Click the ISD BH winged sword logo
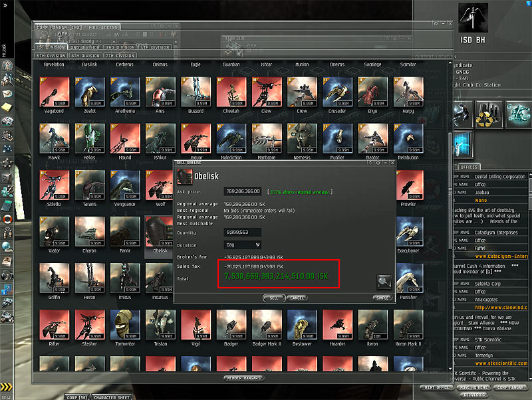 pyautogui.click(x=473, y=18)
